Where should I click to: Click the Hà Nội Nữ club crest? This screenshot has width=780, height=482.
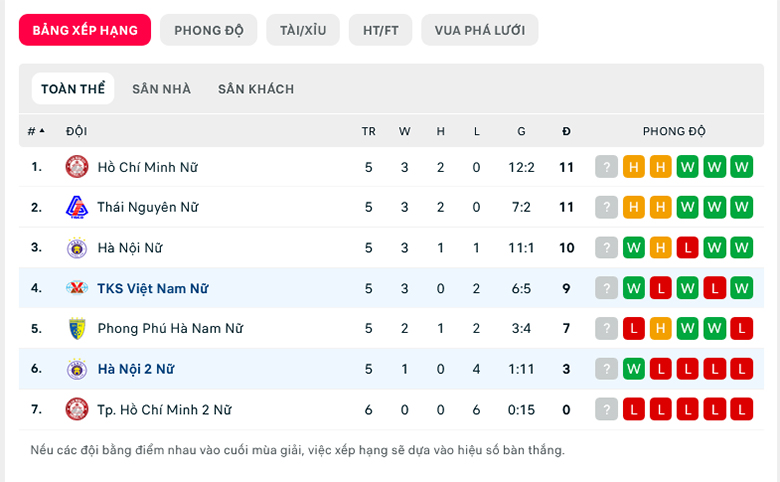[x=77, y=248]
